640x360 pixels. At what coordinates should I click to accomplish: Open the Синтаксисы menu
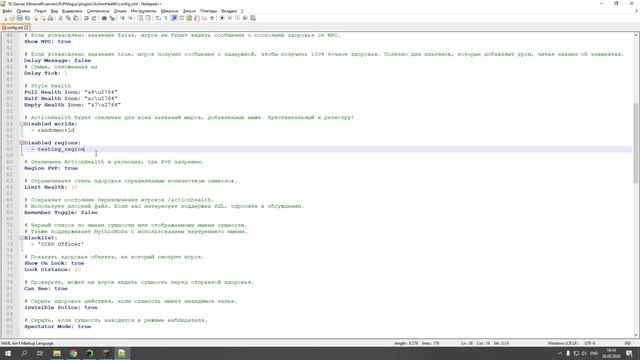[98, 11]
